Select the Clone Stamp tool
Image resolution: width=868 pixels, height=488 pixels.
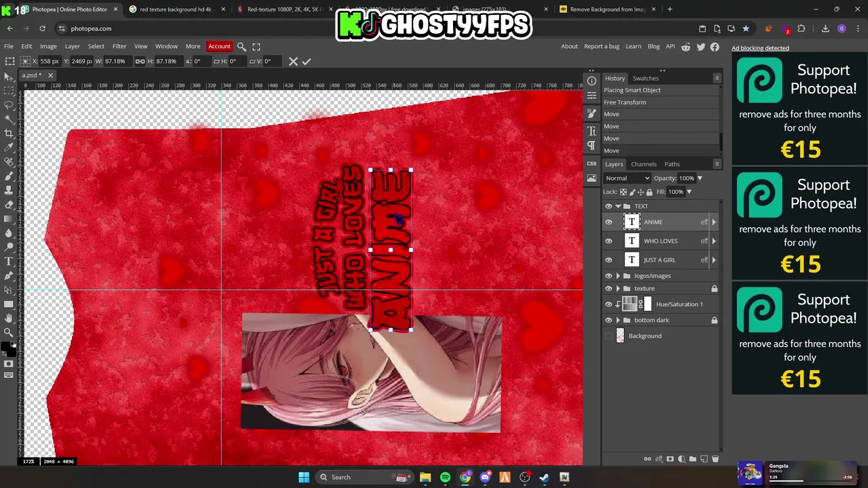tap(9, 190)
